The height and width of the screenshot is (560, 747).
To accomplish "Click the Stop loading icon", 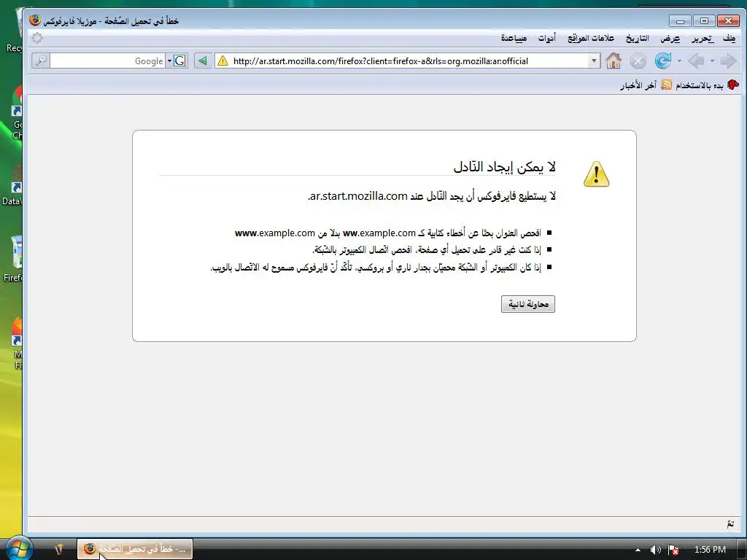I will (638, 61).
